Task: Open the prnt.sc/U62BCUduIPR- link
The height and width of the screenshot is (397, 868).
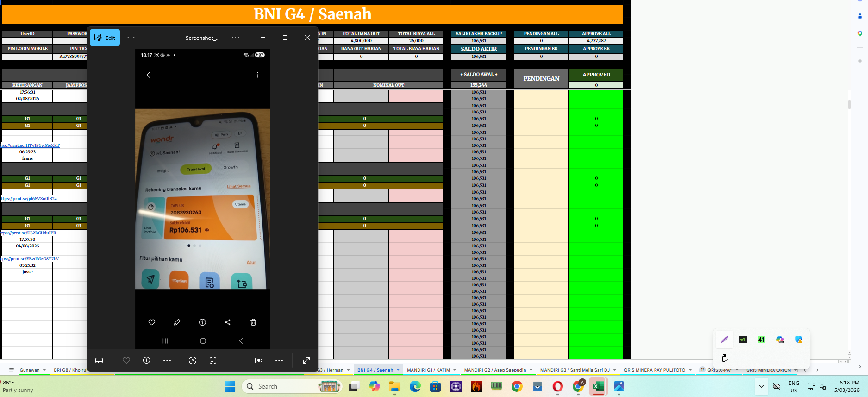Action: point(29,233)
